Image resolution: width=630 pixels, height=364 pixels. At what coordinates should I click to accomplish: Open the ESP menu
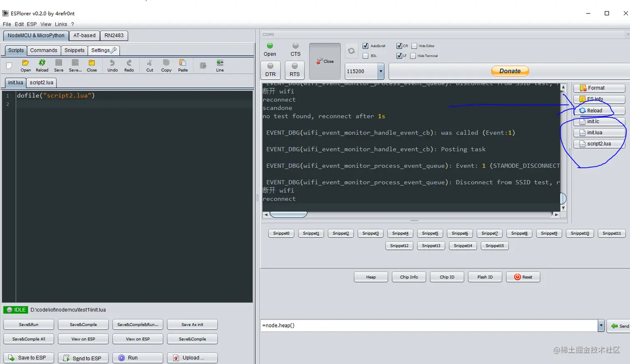coord(32,24)
